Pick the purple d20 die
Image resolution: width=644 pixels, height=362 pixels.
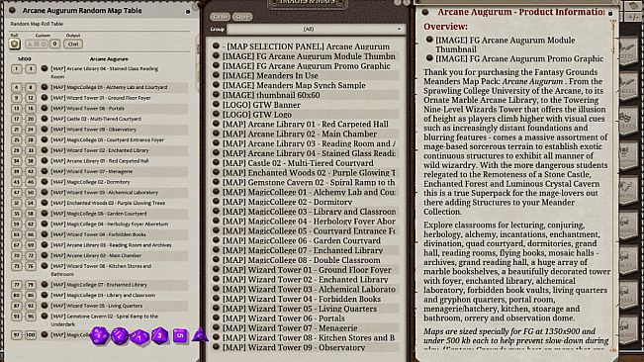[99, 335]
